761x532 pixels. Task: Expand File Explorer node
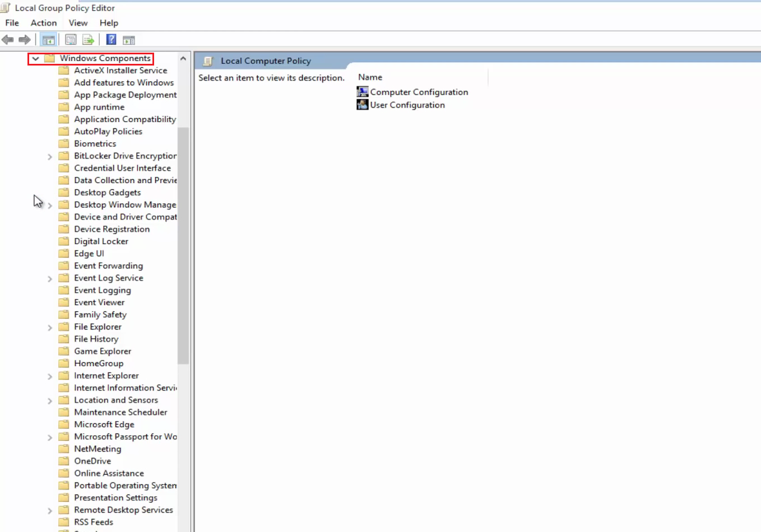[50, 328]
